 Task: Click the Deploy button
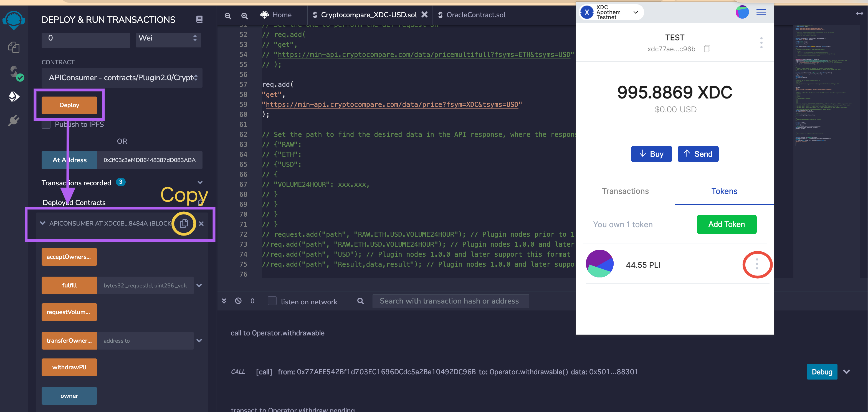pos(69,105)
